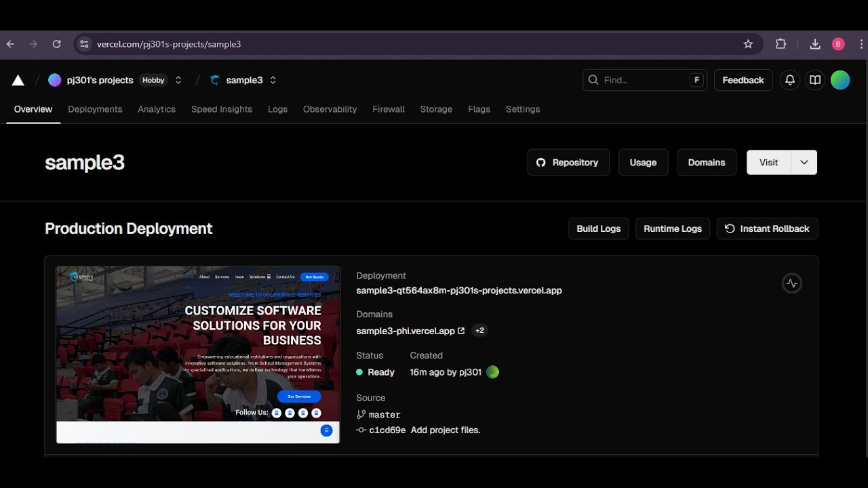Image resolution: width=868 pixels, height=488 pixels.
Task: Click the deployment activity pulse icon
Action: [x=792, y=283]
